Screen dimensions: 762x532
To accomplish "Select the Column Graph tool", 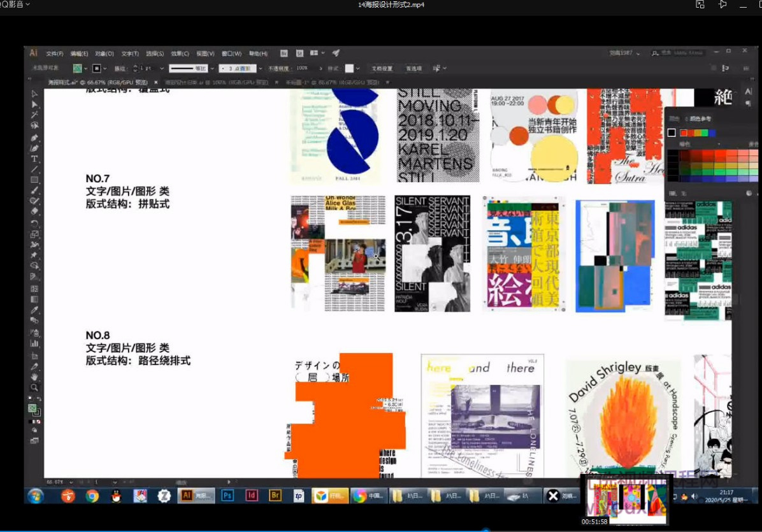I will (35, 343).
